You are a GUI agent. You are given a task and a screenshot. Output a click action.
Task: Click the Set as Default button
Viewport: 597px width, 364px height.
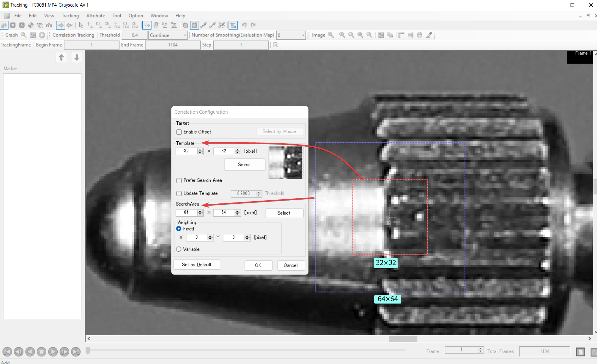pos(197,265)
